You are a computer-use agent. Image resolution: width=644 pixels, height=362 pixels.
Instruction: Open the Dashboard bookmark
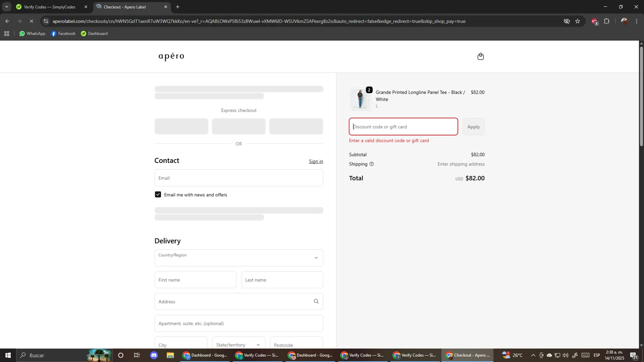[x=94, y=33]
